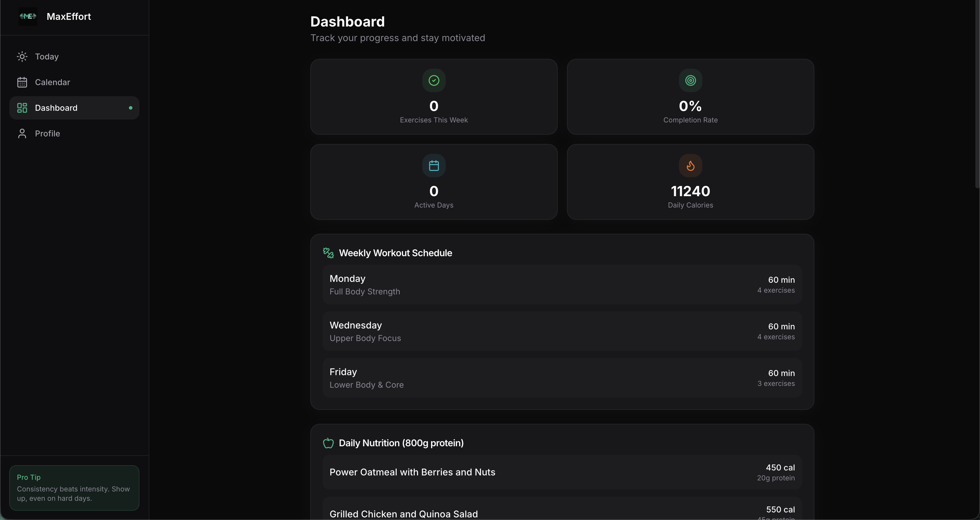This screenshot has width=980, height=520.
Task: Click the apple icon beside Daily Nutrition
Action: point(328,443)
